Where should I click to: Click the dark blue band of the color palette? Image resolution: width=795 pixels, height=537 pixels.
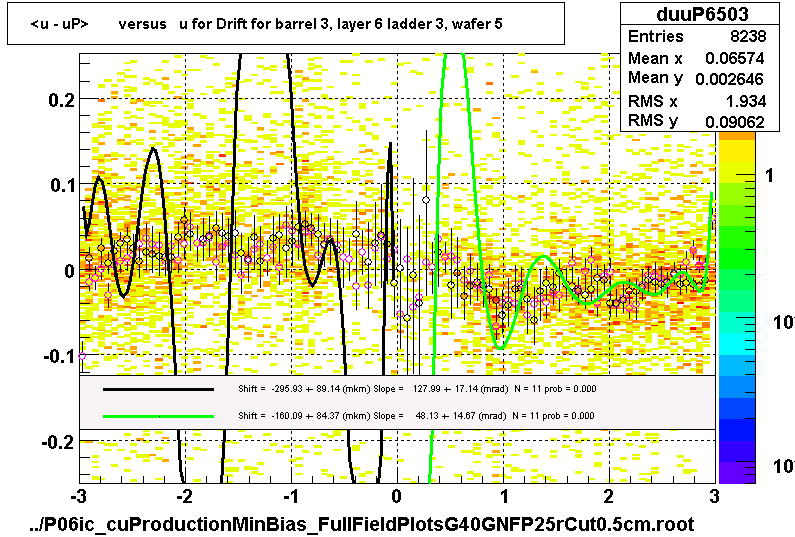pyautogui.click(x=736, y=430)
